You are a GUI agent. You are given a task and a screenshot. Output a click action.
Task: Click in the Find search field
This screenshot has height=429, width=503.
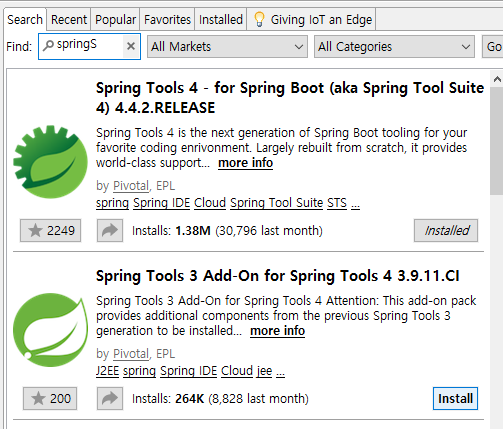coord(88,46)
